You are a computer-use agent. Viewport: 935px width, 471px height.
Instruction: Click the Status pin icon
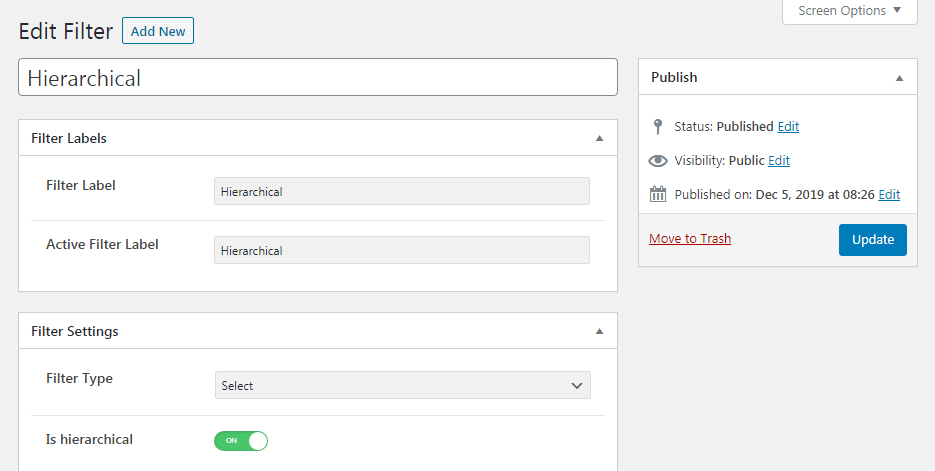[x=657, y=126]
